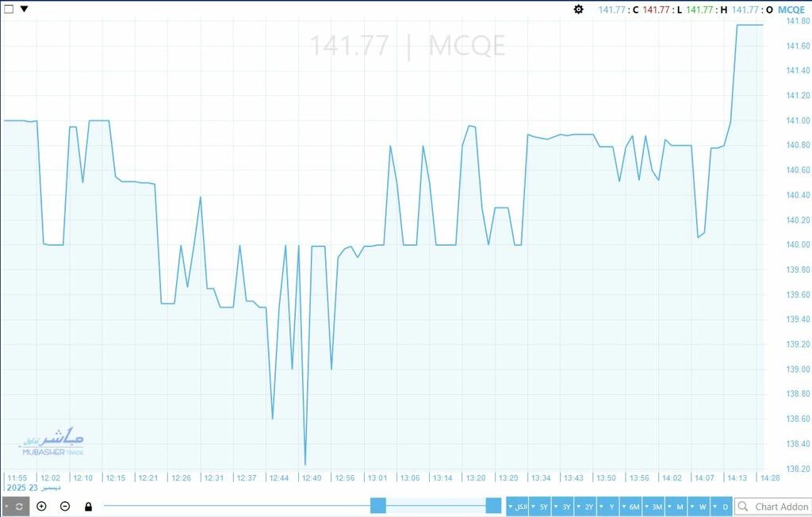Select the Y one-year range
This screenshot has width=812, height=517.
pyautogui.click(x=609, y=507)
